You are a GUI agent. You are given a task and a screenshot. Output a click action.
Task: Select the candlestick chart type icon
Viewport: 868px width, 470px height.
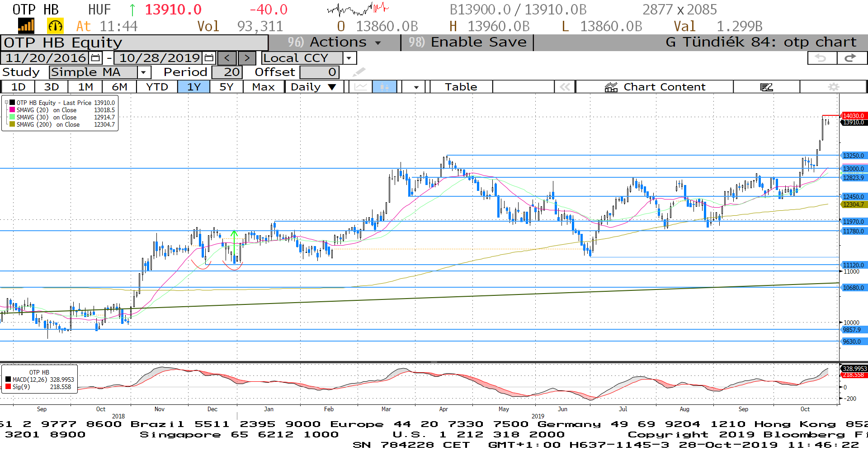[x=384, y=87]
